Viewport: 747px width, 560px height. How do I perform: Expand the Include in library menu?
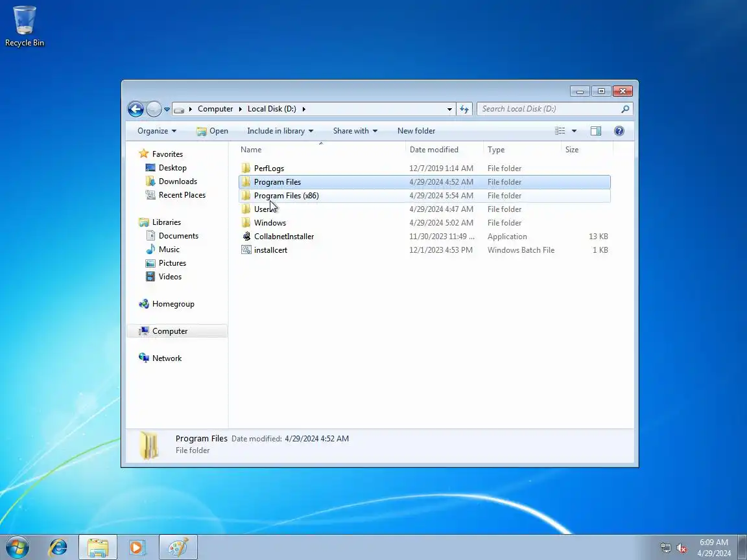(x=280, y=131)
